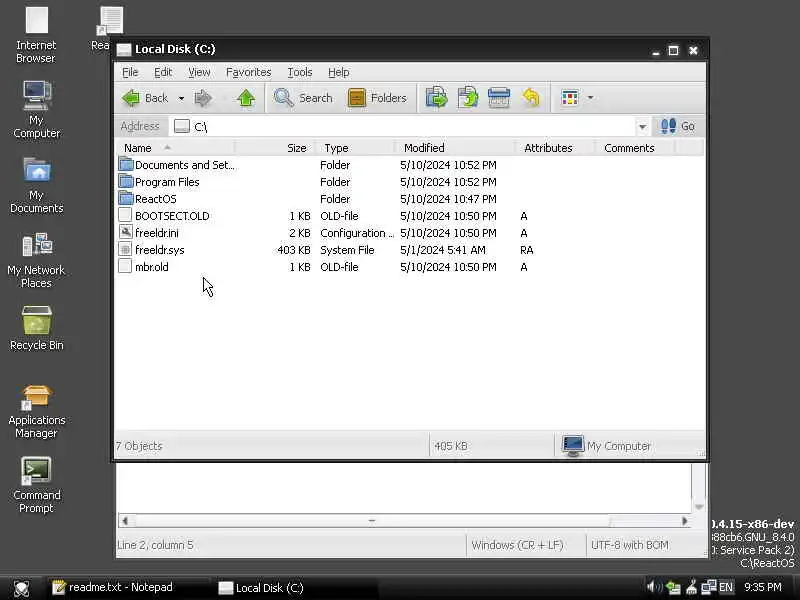Click the 9:35 PM clock
800x600 pixels.
763,587
